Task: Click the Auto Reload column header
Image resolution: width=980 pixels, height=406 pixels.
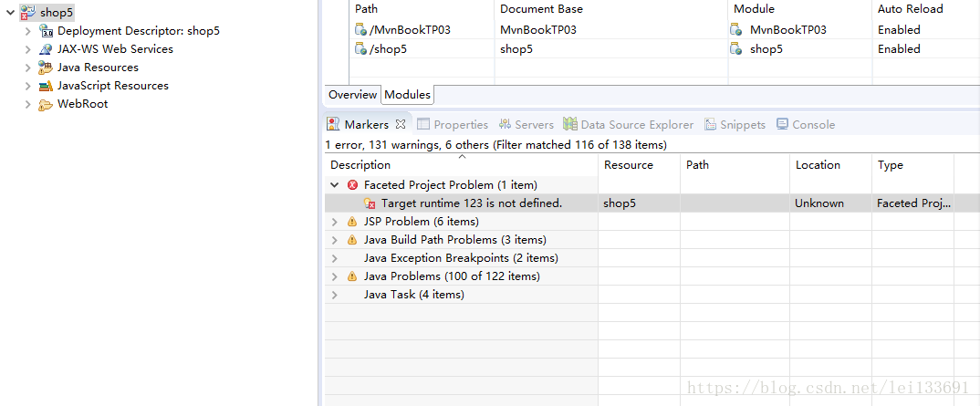Action: click(x=925, y=9)
